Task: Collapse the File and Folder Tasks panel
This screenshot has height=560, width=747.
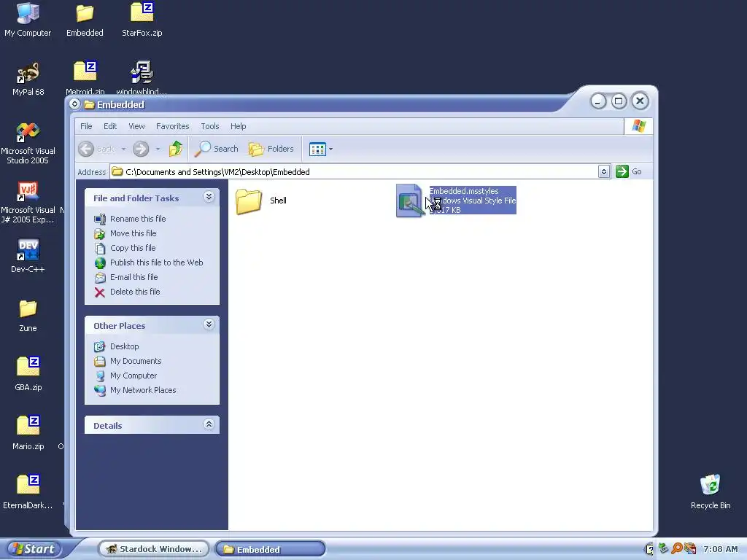Action: (x=209, y=197)
